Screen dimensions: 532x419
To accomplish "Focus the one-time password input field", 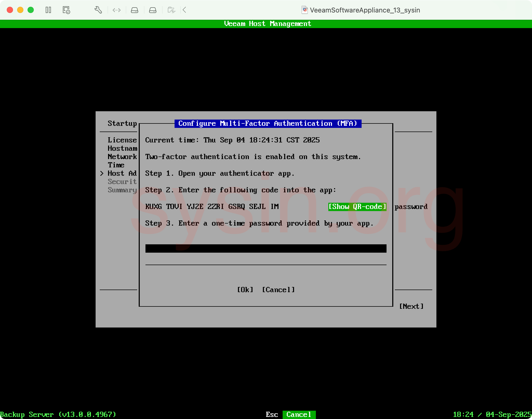I will click(x=266, y=248).
